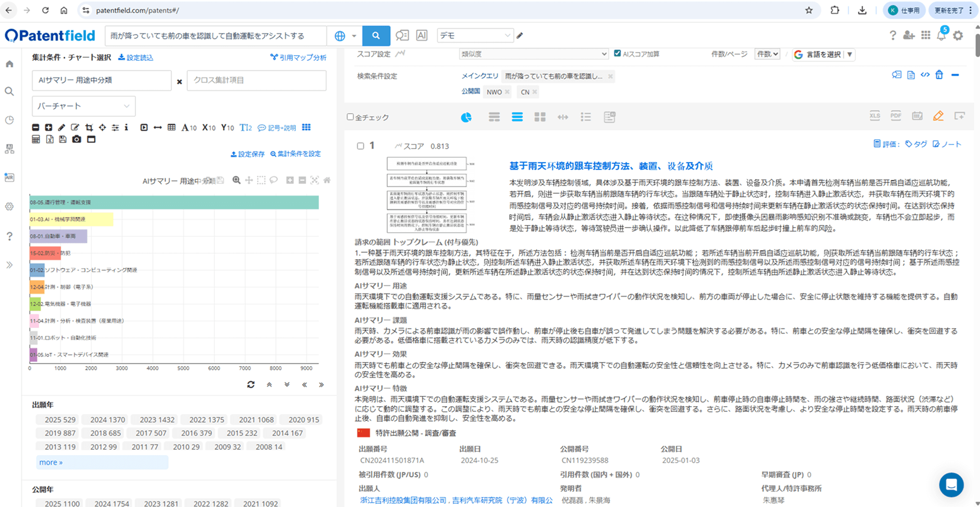The height and width of the screenshot is (507, 980).
Task: Delete search conditions with the trash icon
Action: tap(939, 75)
